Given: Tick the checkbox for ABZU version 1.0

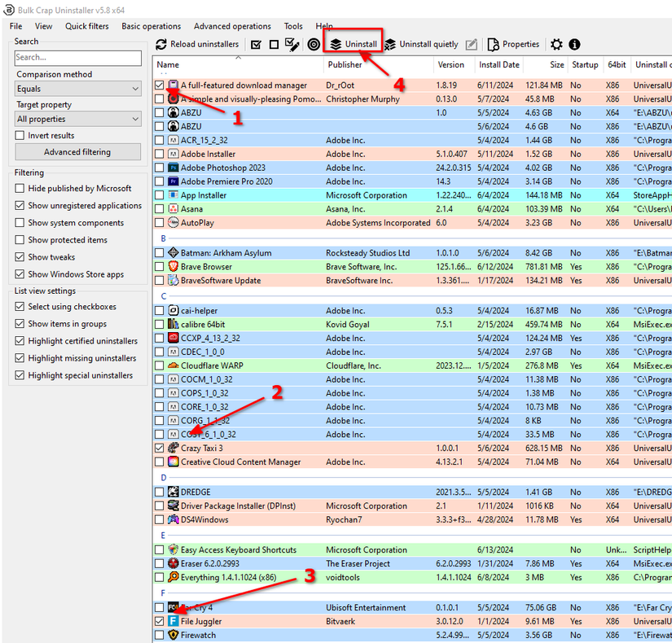Looking at the screenshot, I should click(x=159, y=112).
